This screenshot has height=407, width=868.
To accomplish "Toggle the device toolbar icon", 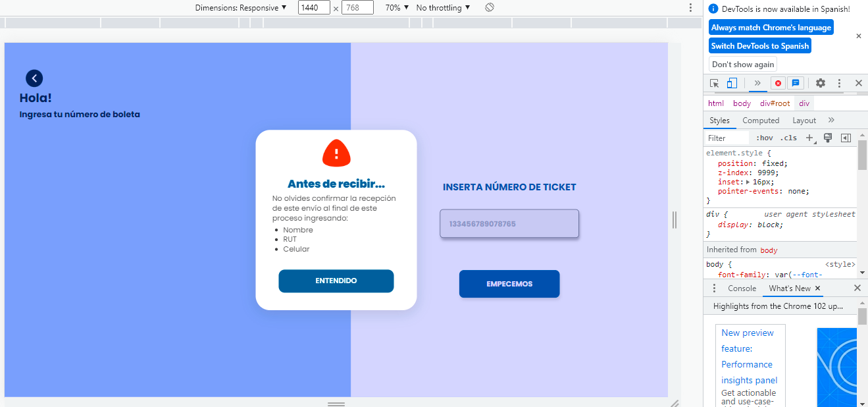I will [732, 83].
